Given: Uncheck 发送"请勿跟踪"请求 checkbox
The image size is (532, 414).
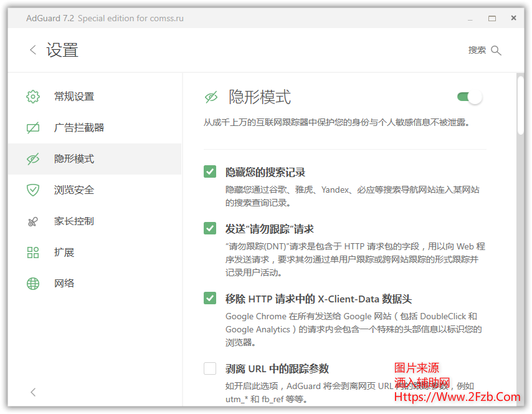Looking at the screenshot, I should tap(210, 228).
